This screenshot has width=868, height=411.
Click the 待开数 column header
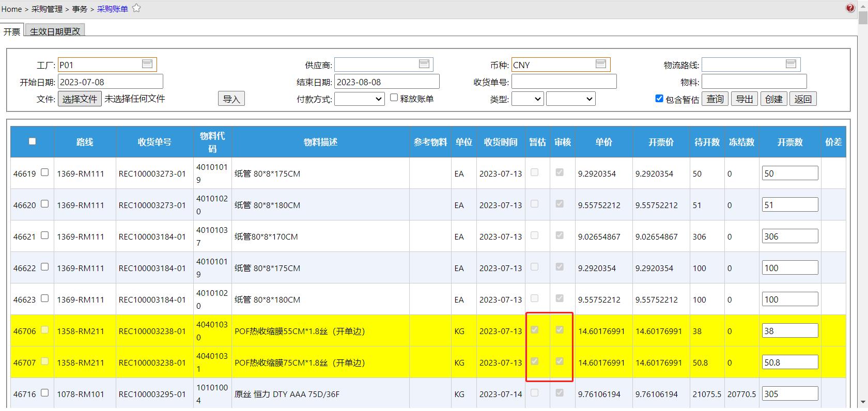[707, 142]
